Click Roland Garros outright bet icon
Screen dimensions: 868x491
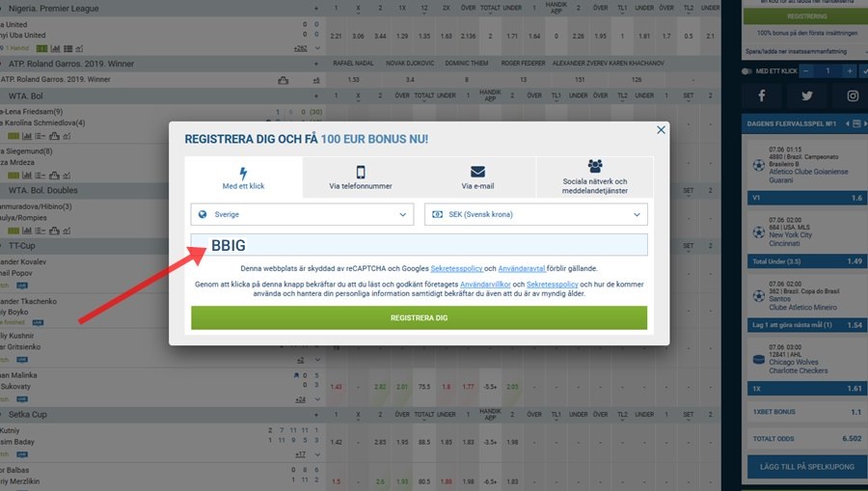[283, 80]
